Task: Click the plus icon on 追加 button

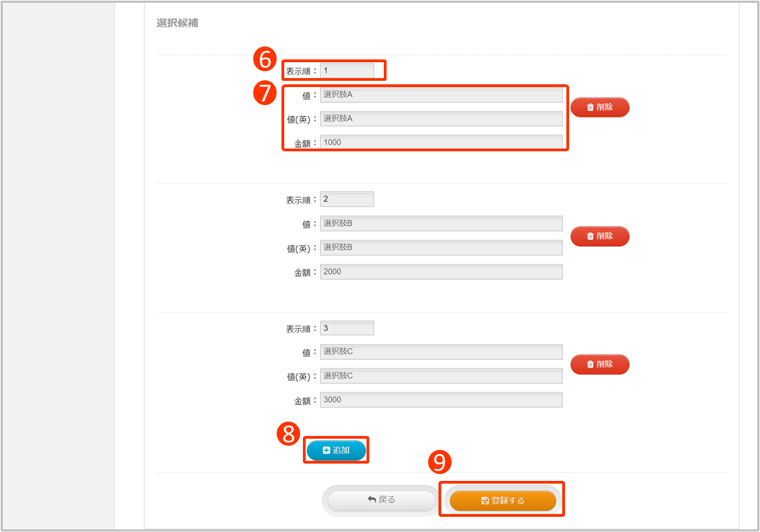Action: [326, 450]
